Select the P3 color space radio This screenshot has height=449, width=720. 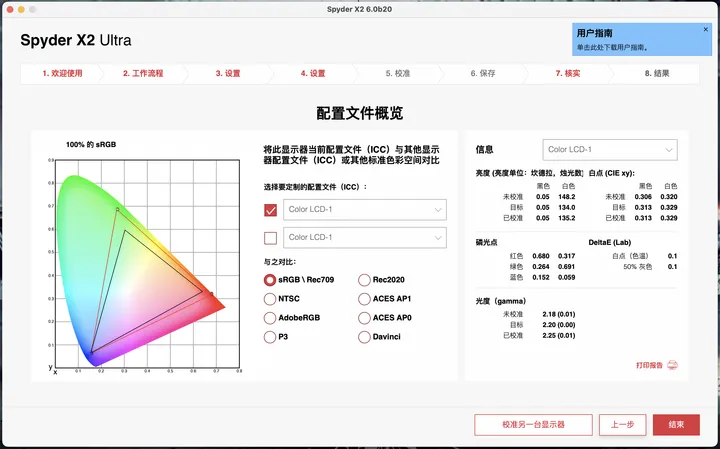[270, 337]
